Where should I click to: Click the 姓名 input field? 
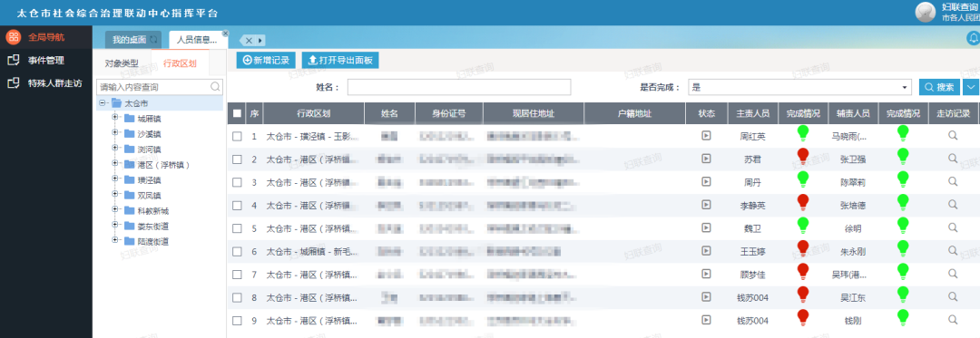pos(459,87)
